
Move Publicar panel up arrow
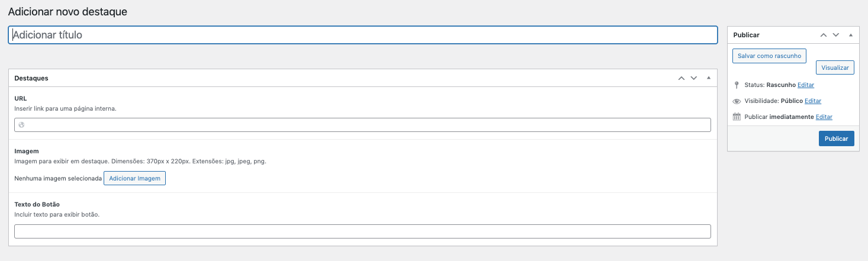(823, 35)
